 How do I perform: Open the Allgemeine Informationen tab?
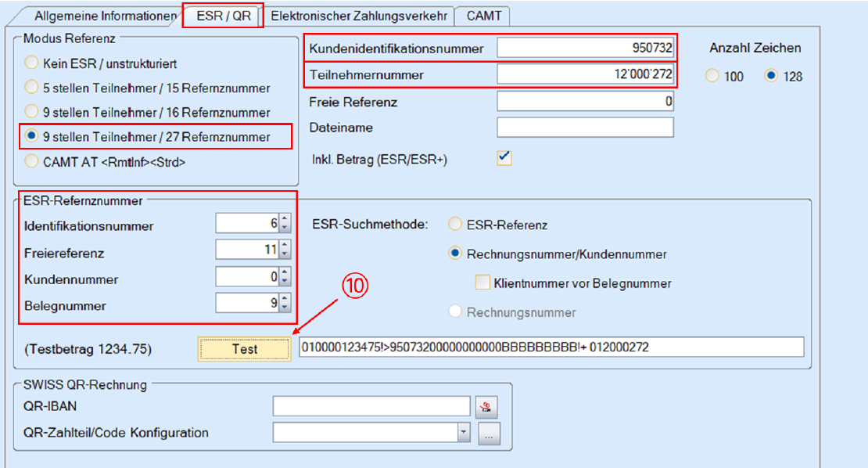point(102,16)
